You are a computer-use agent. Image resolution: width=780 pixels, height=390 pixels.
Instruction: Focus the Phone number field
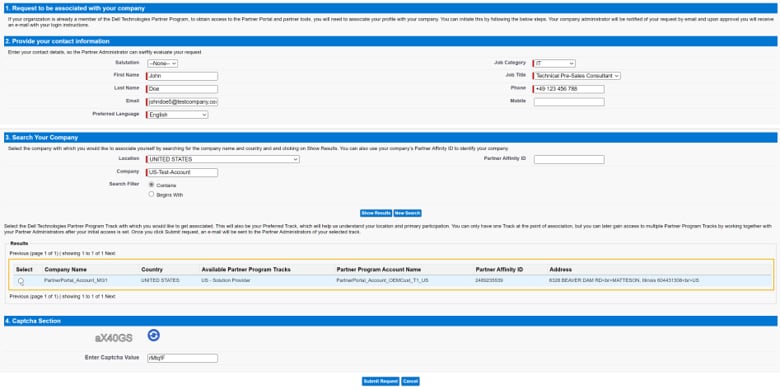569,89
